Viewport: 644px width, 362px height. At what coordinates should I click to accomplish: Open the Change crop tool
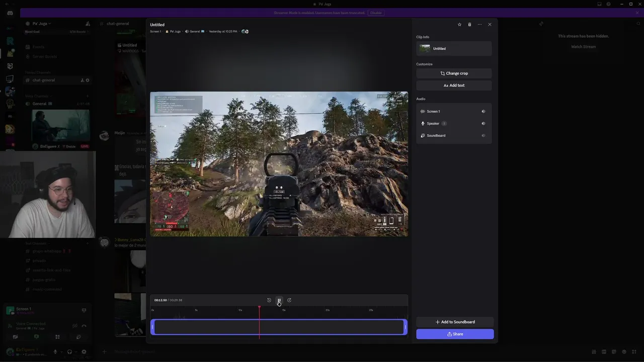454,73
